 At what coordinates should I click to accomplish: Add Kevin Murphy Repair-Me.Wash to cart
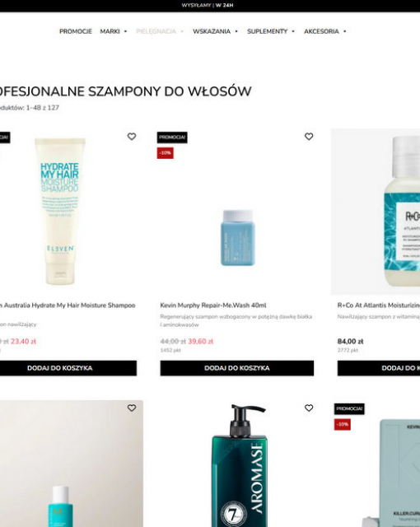[x=237, y=368]
